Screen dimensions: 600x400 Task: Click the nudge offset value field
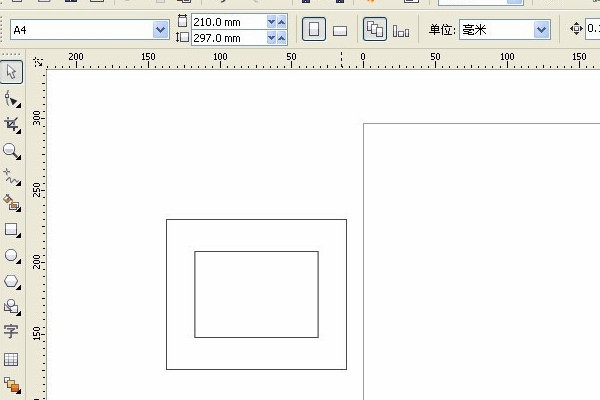(x=592, y=29)
